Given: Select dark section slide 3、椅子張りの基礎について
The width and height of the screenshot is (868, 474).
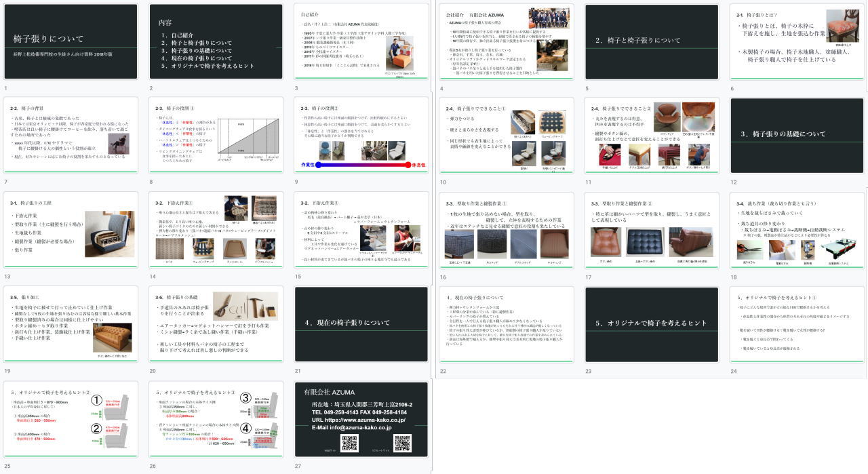Looking at the screenshot, I should coord(797,136).
